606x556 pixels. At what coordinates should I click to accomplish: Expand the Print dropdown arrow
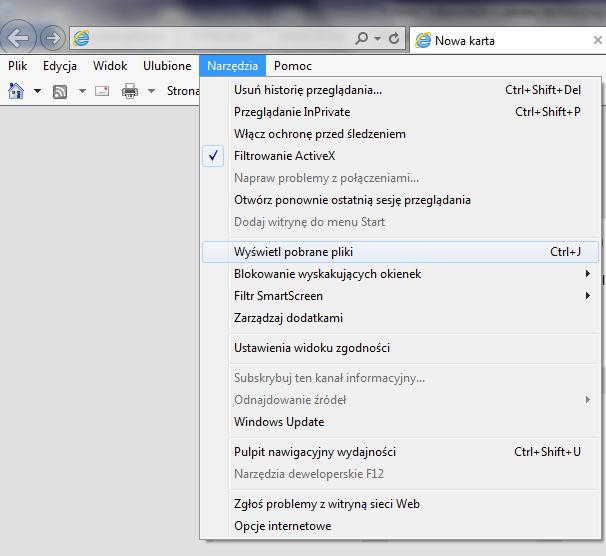(152, 91)
